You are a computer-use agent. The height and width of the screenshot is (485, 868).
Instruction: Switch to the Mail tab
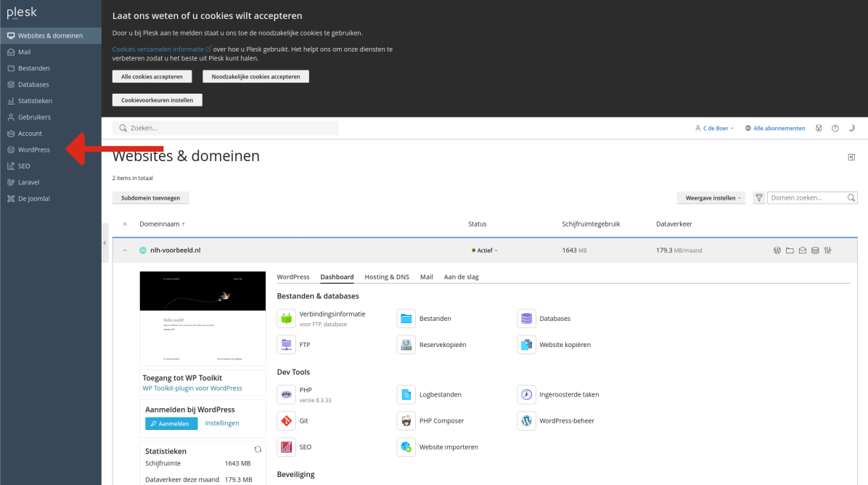426,277
